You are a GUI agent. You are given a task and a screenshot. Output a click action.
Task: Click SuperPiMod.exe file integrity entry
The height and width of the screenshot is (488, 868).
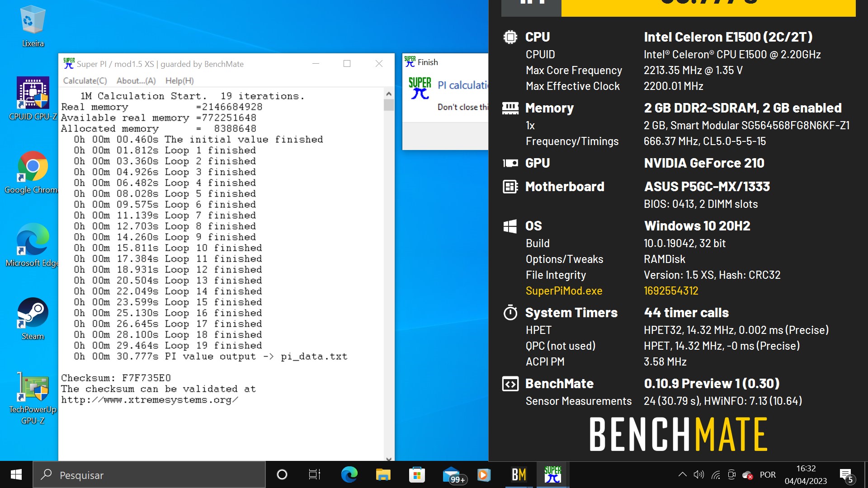coord(564,291)
